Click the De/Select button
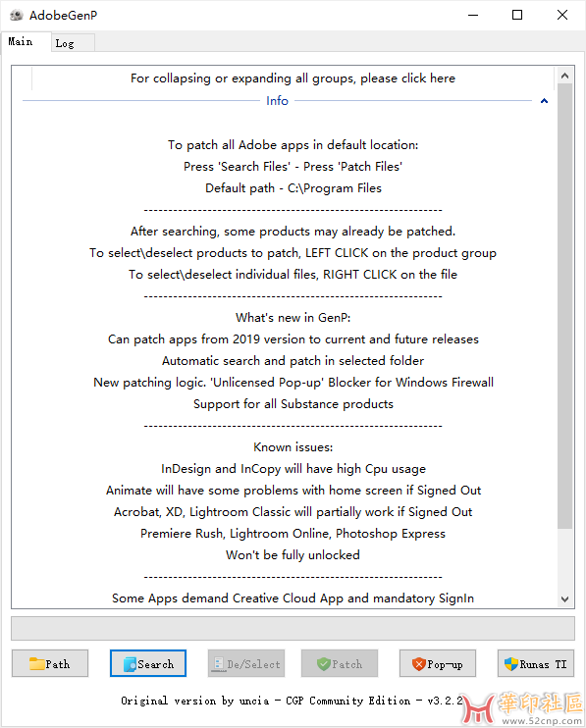Image resolution: width=586 pixels, height=728 pixels. pos(246,663)
